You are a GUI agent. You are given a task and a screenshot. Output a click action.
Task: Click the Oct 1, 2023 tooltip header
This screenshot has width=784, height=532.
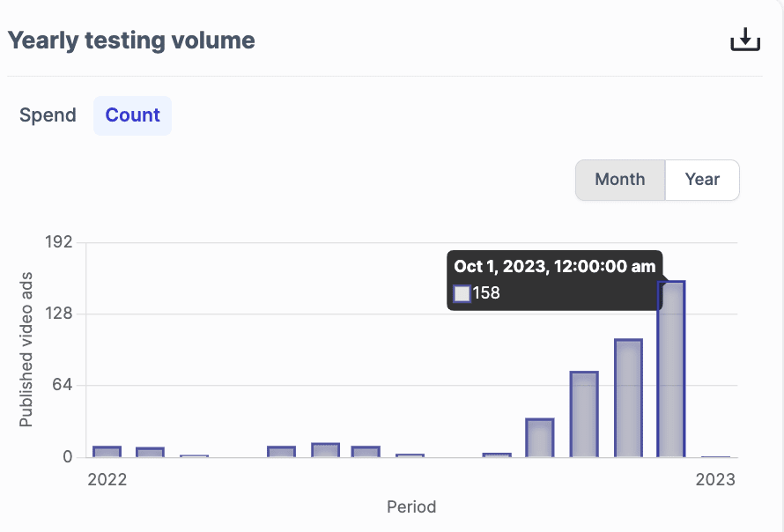click(x=554, y=266)
